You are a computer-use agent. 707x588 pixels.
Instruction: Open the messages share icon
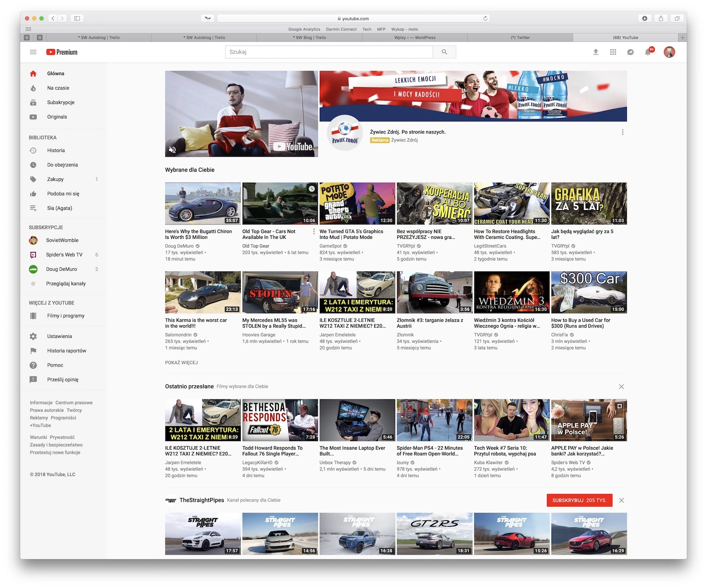pos(630,52)
